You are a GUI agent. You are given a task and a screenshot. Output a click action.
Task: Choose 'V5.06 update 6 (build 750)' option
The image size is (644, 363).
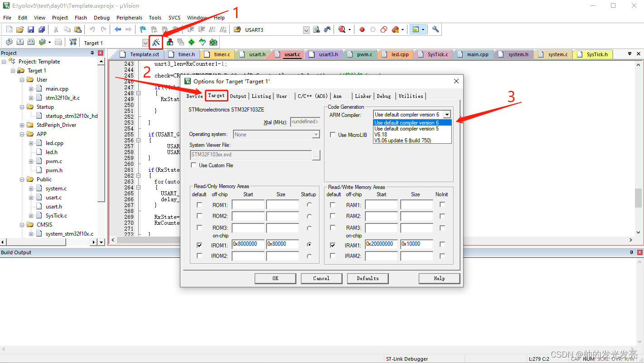tap(412, 140)
